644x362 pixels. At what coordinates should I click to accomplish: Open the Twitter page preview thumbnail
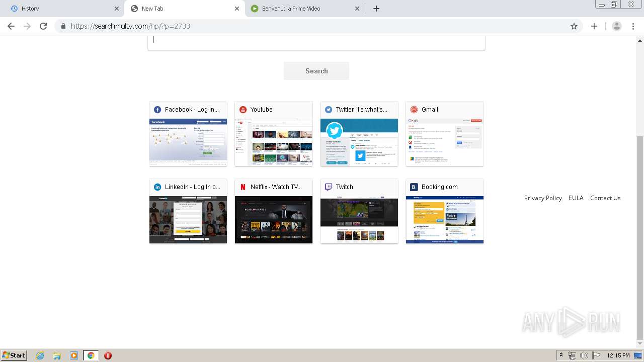click(x=359, y=142)
